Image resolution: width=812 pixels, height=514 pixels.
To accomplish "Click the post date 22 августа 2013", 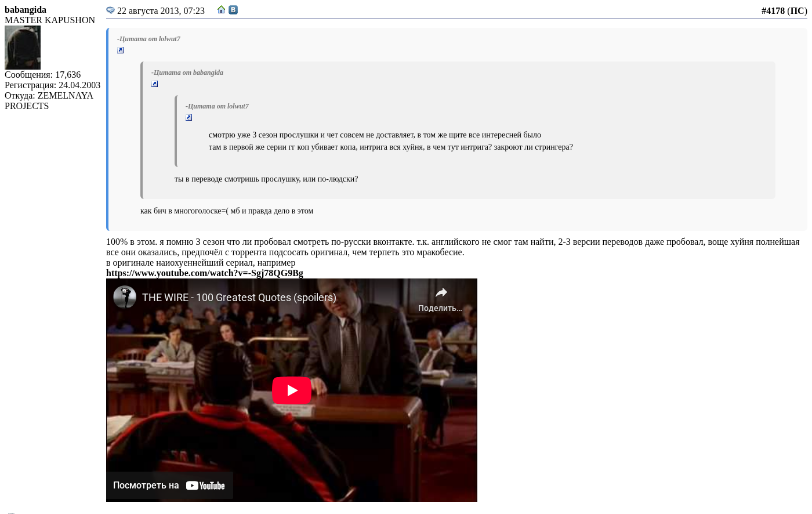I will 161,11.
